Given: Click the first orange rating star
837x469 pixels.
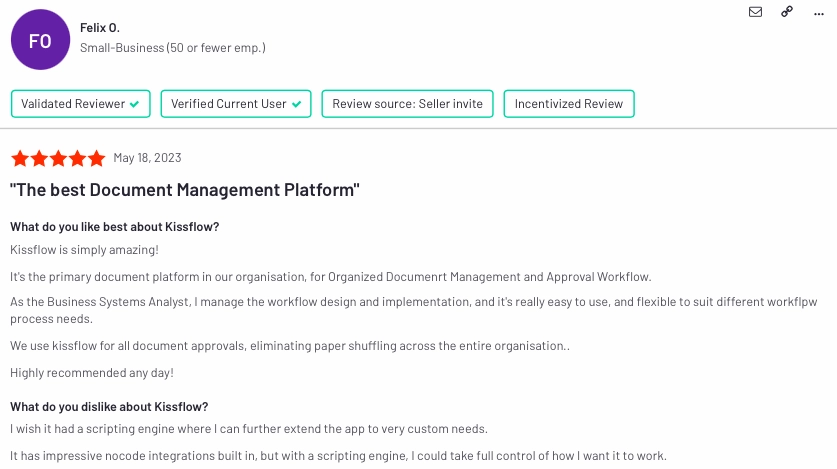Looking at the screenshot, I should [20, 158].
